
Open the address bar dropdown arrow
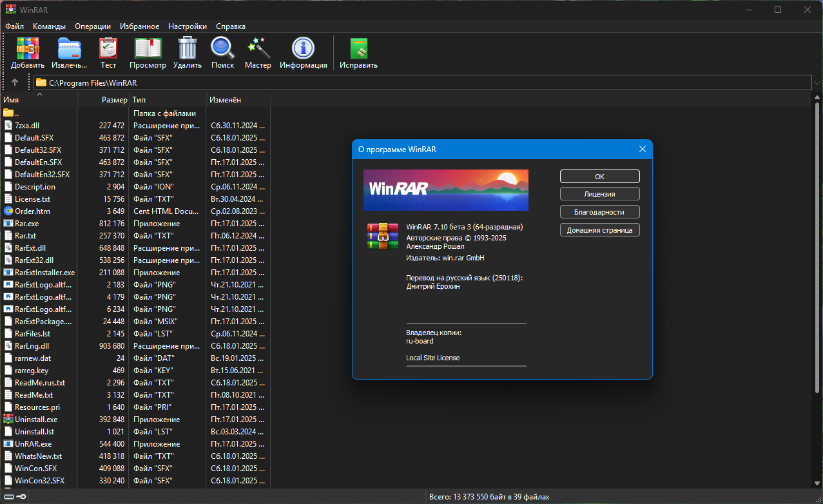[817, 82]
